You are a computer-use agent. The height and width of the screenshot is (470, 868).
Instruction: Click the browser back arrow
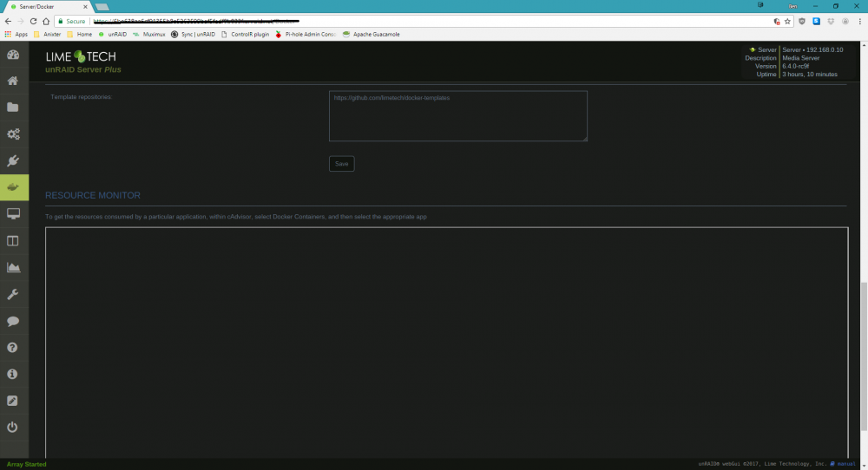pos(8,21)
